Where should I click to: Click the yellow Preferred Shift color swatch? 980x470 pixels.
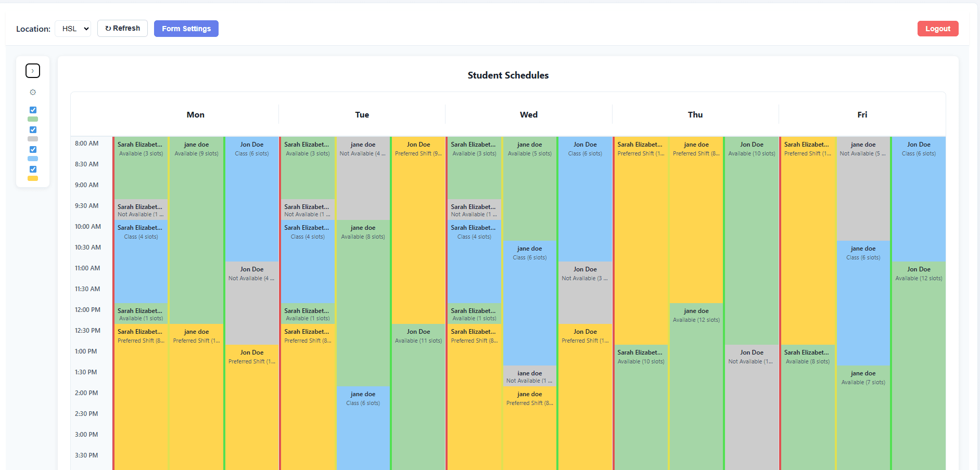(33, 178)
